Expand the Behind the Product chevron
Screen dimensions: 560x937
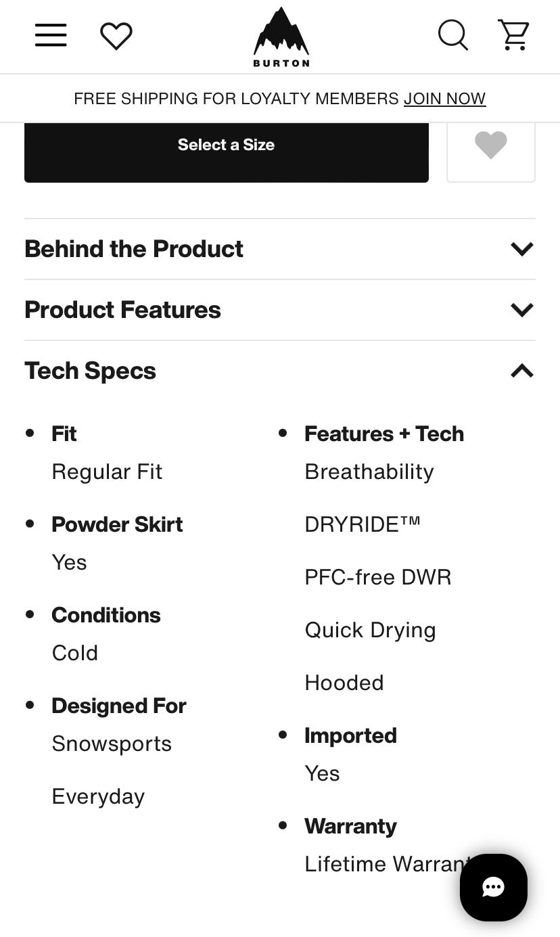point(521,249)
